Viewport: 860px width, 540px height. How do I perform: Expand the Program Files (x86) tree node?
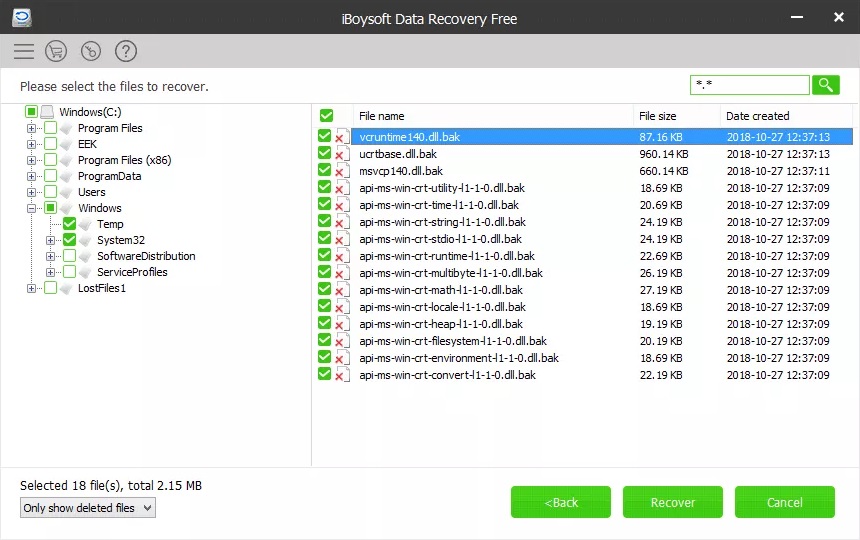click(31, 160)
